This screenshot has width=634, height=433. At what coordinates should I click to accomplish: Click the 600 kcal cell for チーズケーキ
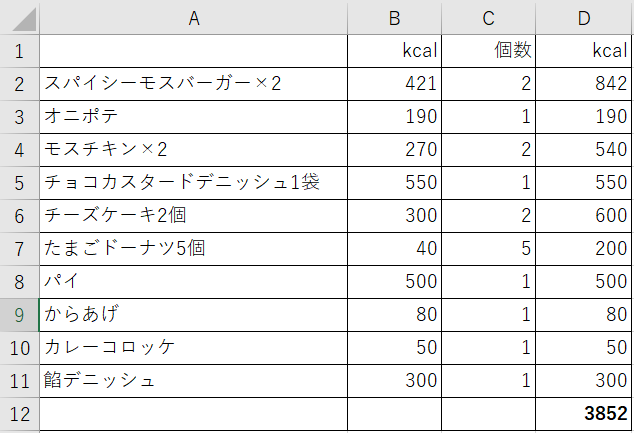point(583,216)
